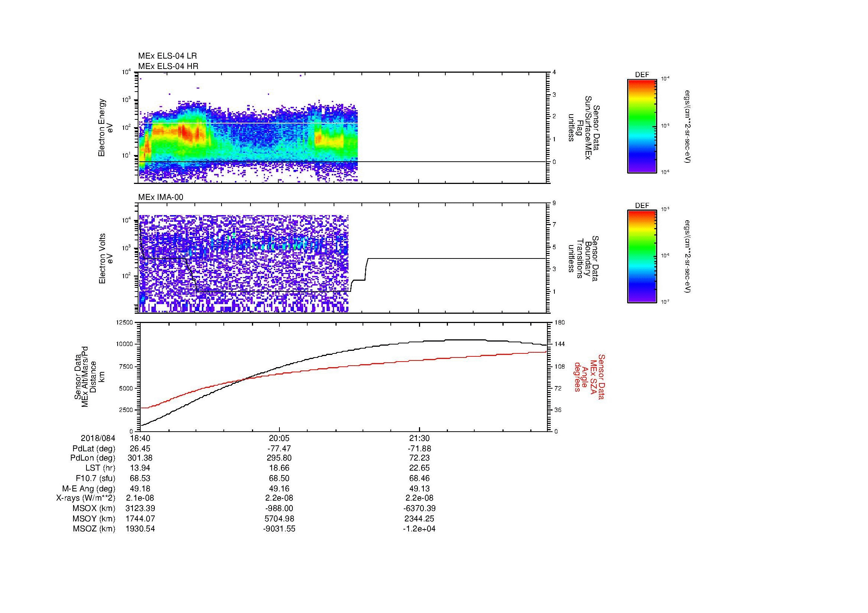Screen dimensions: 868x613
Task: Click the lower color bar unit label
Action: point(688,257)
